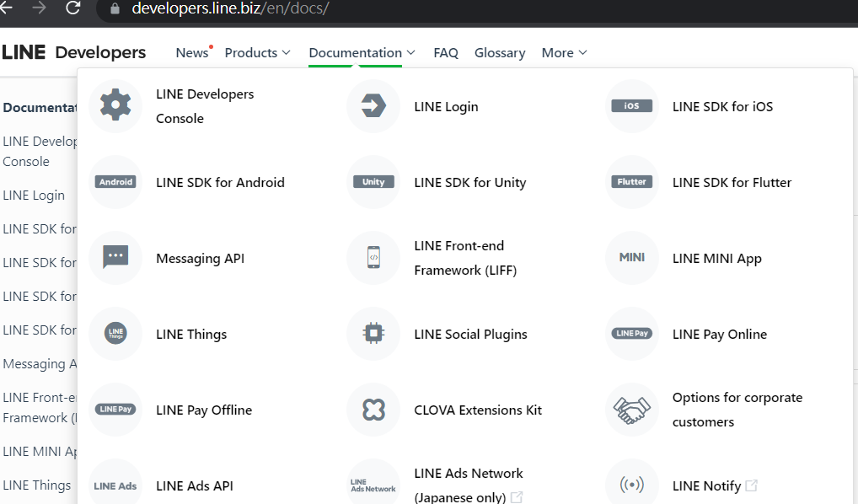
Task: Click the CLOVA Extensions Kit clover icon
Action: point(373,410)
